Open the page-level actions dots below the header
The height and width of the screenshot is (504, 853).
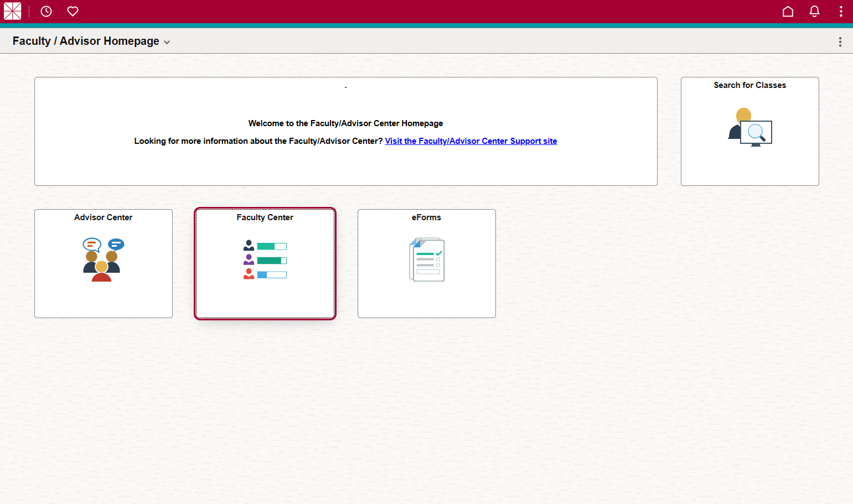(840, 41)
